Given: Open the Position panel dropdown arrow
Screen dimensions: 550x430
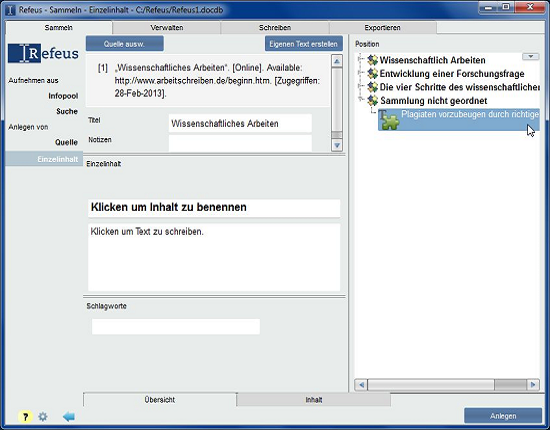Looking at the screenshot, I should tap(530, 56).
